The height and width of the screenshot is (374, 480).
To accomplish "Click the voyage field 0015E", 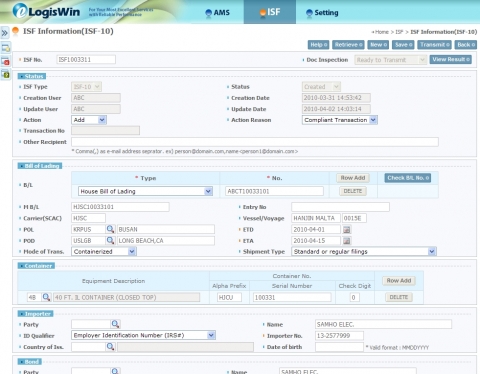I will 354,218.
